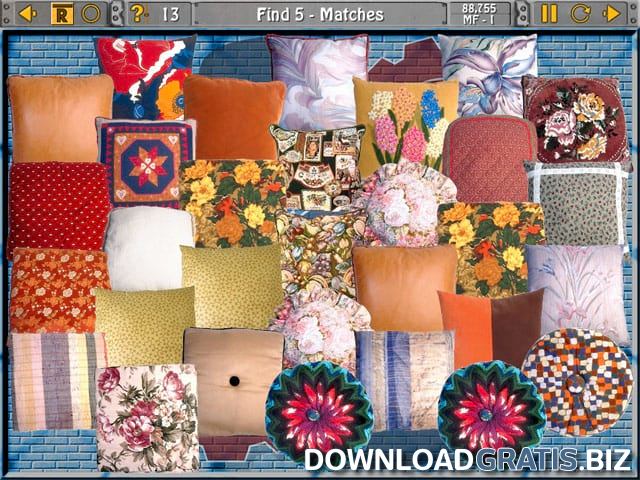The width and height of the screenshot is (640, 480).
Task: Pick the round checkered patchwork pillow
Action: tap(577, 380)
